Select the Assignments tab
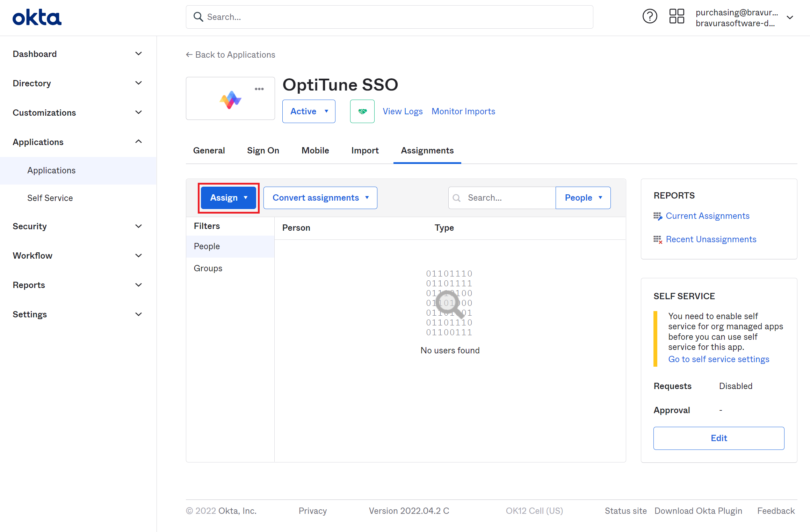The height and width of the screenshot is (532, 810). (427, 150)
